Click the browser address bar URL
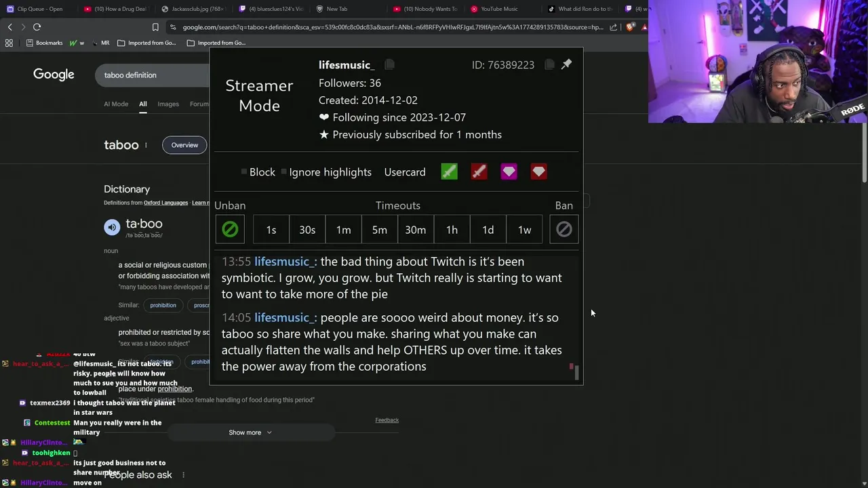 pos(393,27)
